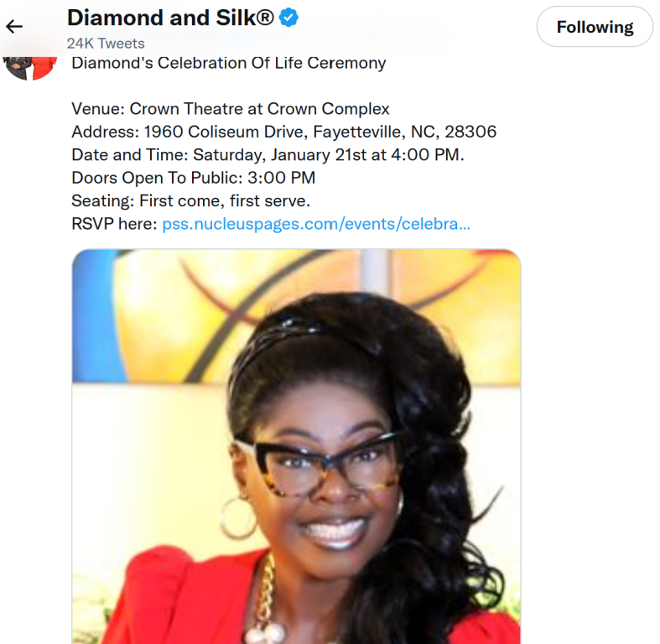
Task: Click the 1960 Coliseum Drive address line
Action: coord(284,132)
